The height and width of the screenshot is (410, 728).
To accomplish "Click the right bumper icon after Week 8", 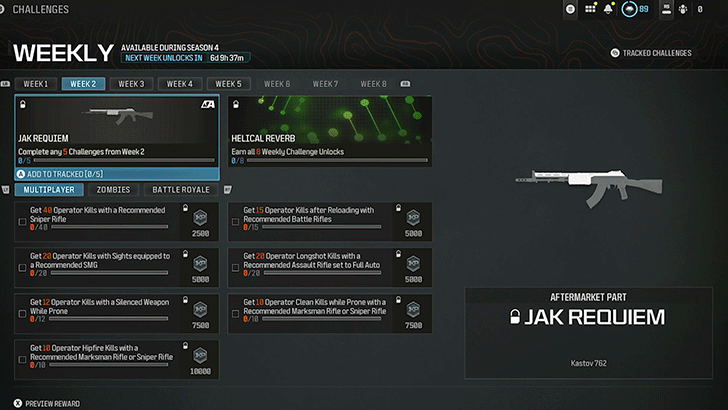I will tap(405, 84).
